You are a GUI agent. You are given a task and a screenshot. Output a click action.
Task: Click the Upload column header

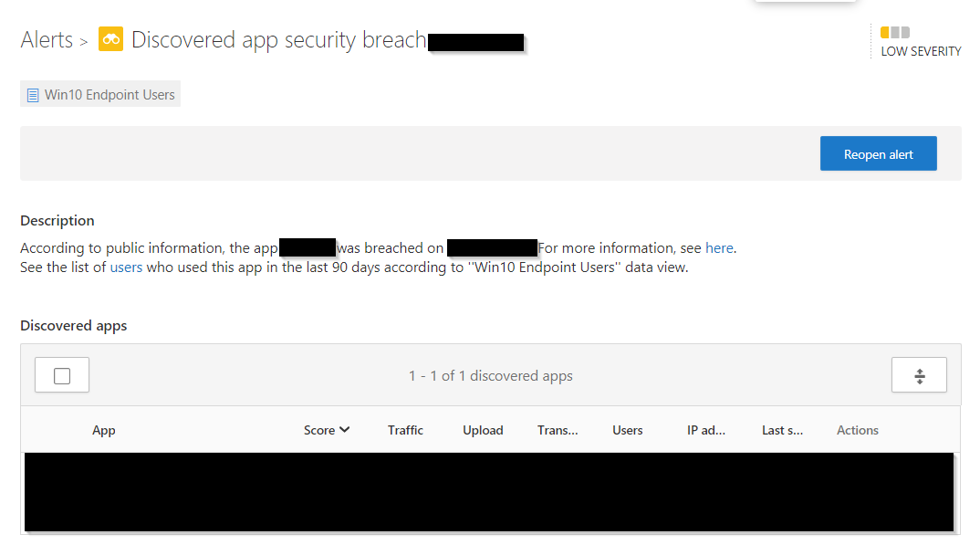pos(483,430)
